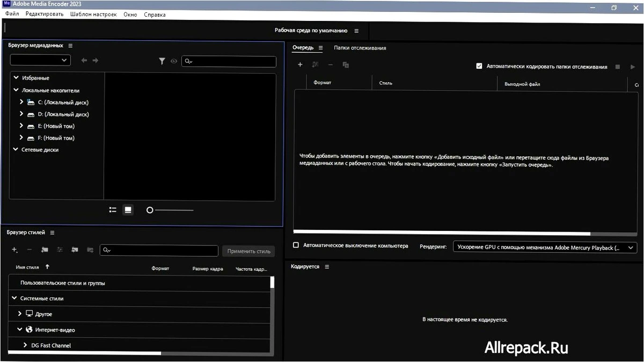644x362 pixels.
Task: Enable Автоматическое выключение компьютера checkbox
Action: point(296,245)
